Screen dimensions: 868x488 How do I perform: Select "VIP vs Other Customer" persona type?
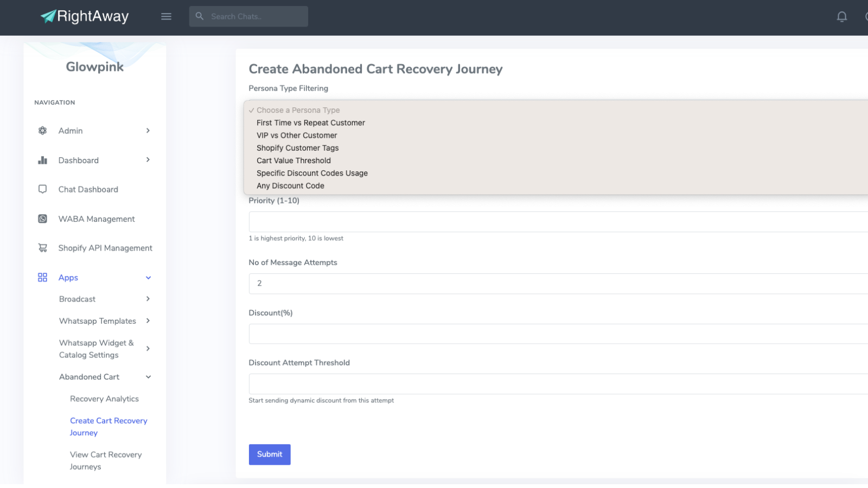tap(297, 135)
